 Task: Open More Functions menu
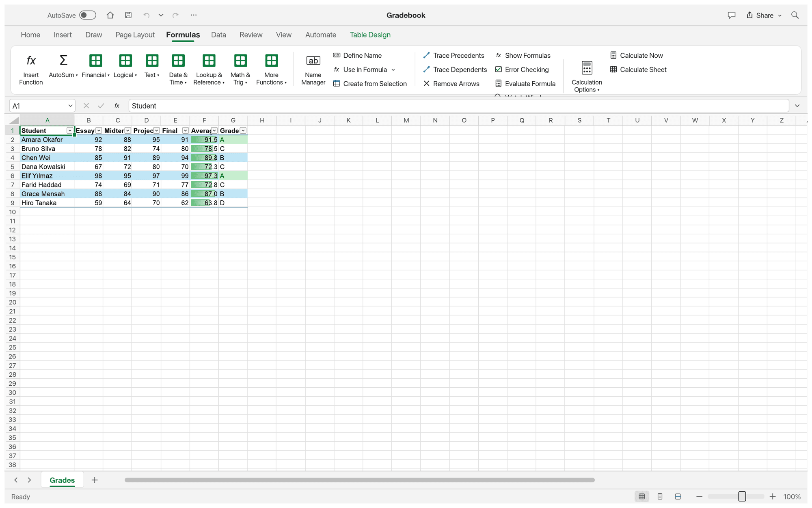pos(271,69)
